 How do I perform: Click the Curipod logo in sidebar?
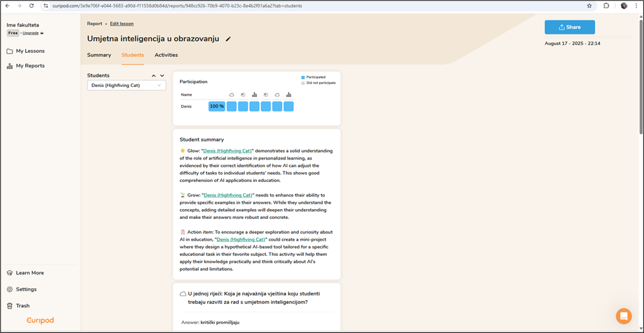40,320
